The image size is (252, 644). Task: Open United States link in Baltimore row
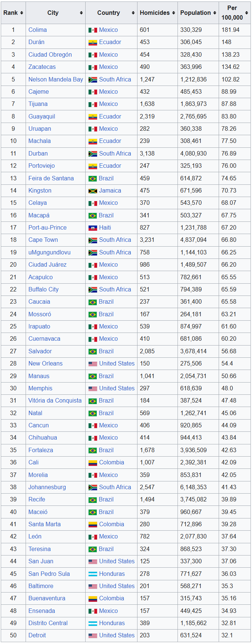(x=117, y=586)
